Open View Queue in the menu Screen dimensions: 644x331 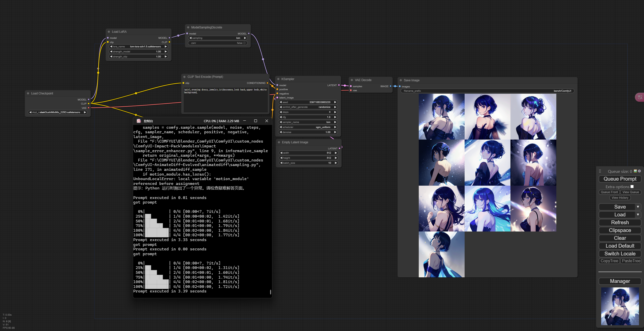(630, 192)
